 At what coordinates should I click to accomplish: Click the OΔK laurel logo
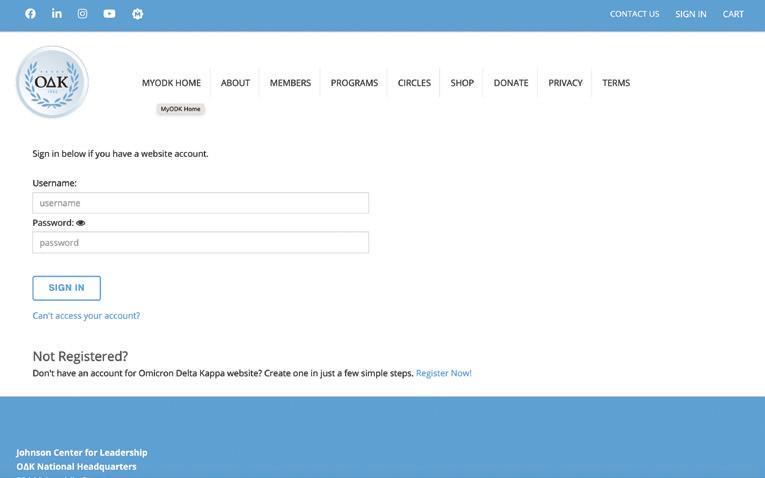(x=52, y=82)
